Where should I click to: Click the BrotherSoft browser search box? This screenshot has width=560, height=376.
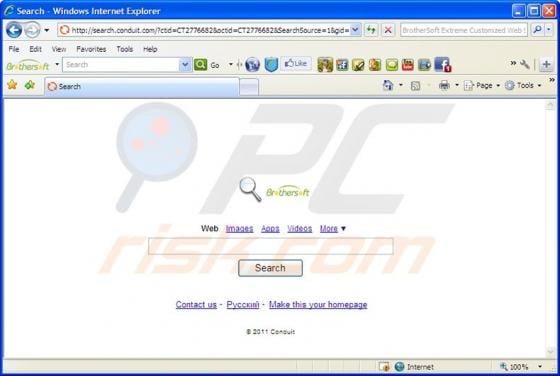(x=464, y=30)
